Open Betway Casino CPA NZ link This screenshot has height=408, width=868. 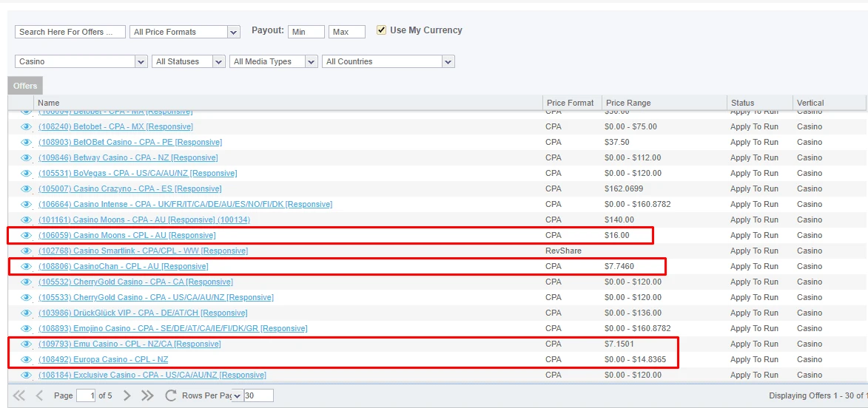coord(128,157)
